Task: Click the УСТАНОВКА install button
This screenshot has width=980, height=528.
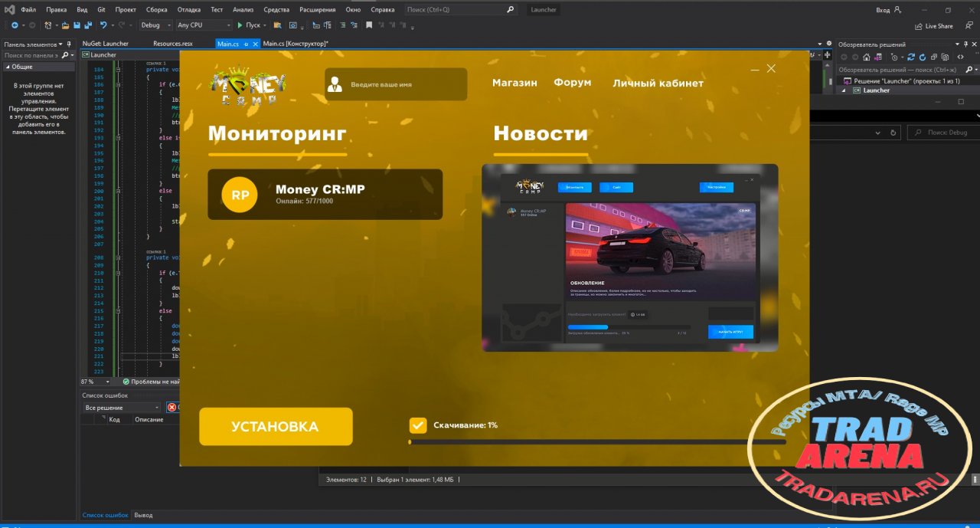Action: [276, 427]
